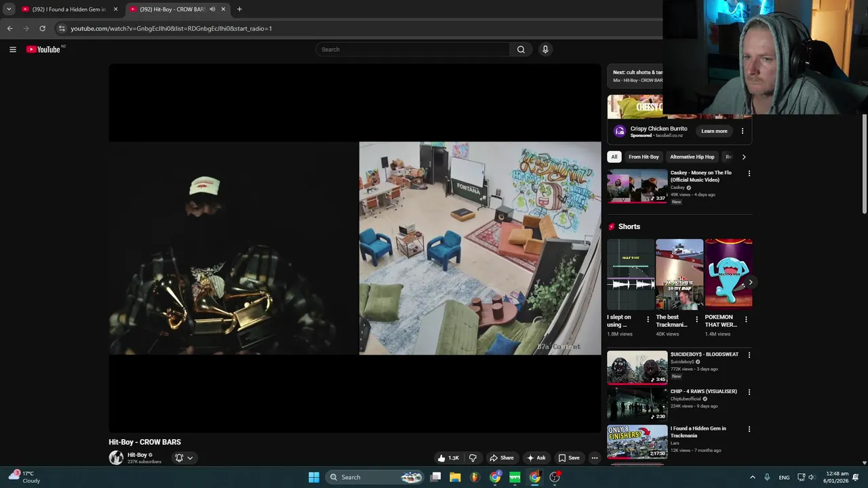Expand notification options chevron beside bell
This screenshot has height=488, width=868.
point(190,457)
